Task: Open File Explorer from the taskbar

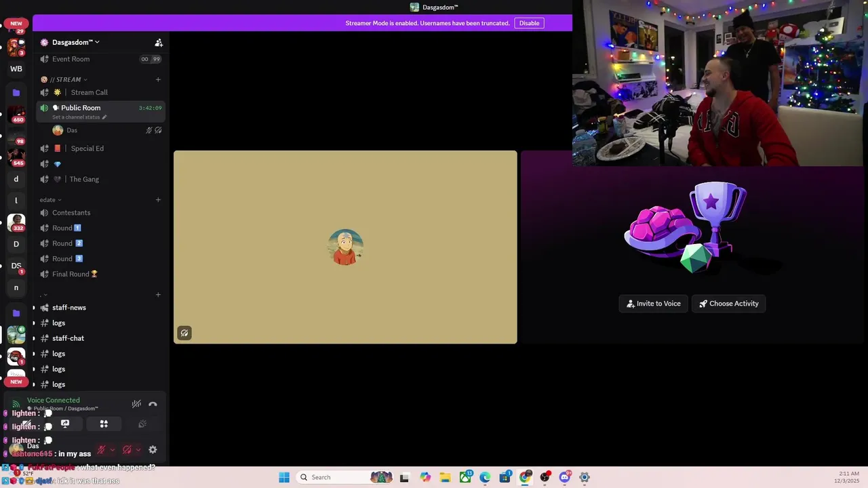Action: [x=445, y=477]
